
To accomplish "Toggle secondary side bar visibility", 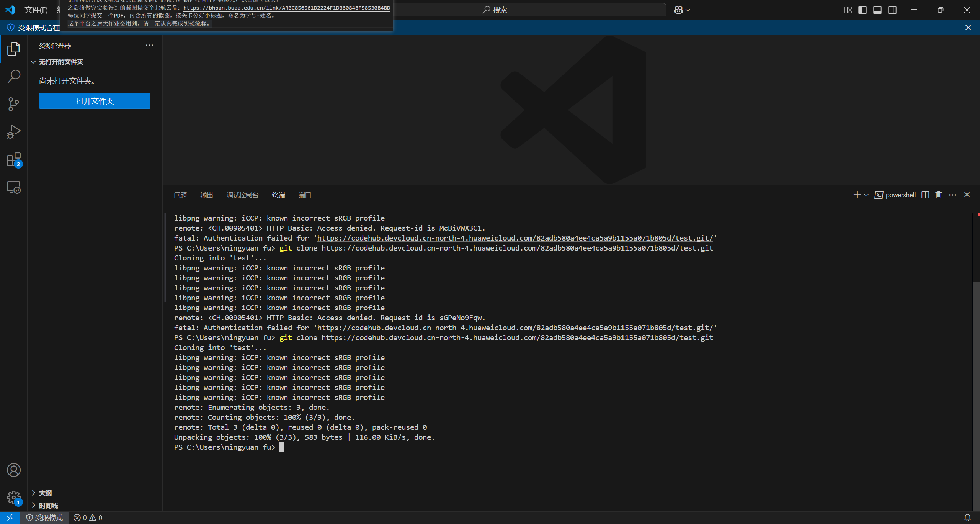I will (892, 10).
